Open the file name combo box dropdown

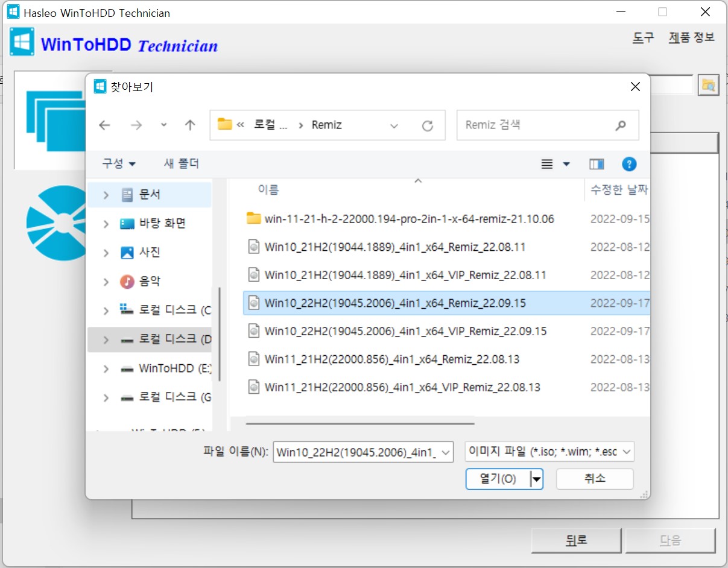[446, 452]
